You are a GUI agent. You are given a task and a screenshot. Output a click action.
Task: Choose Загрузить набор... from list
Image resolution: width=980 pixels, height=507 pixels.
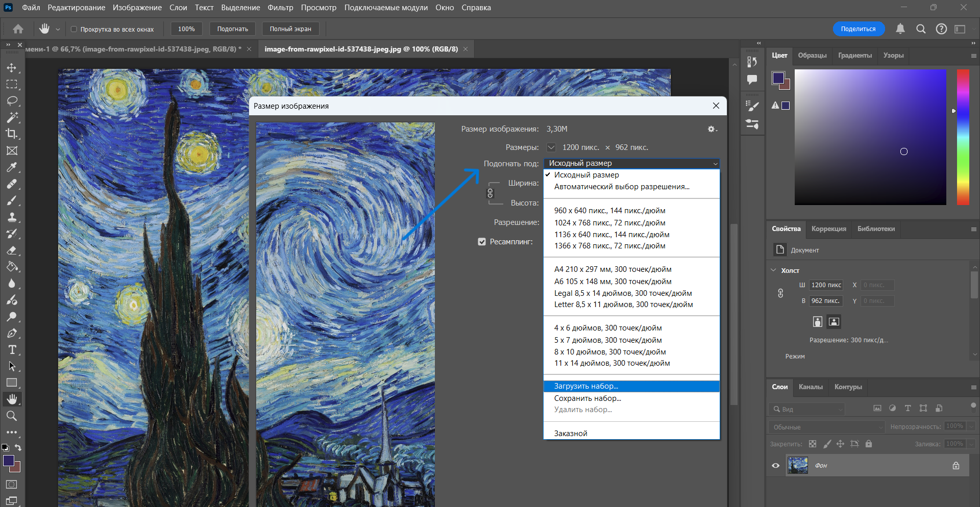[x=632, y=387]
